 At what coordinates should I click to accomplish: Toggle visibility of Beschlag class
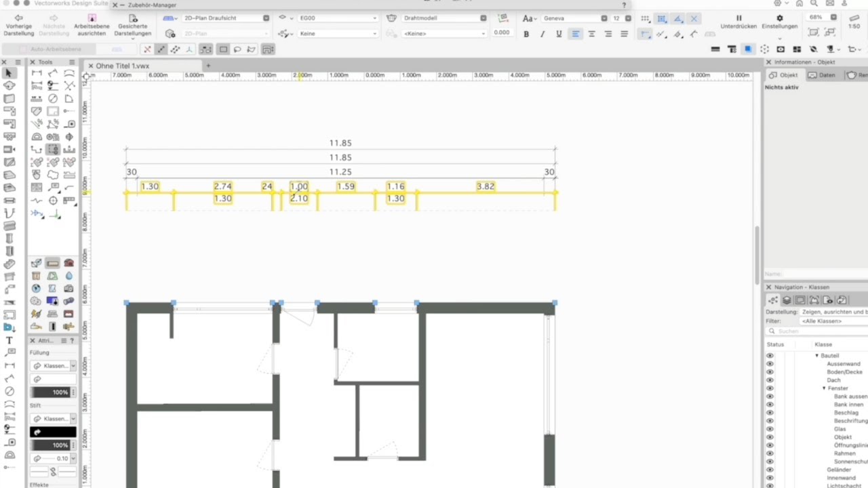coord(770,413)
